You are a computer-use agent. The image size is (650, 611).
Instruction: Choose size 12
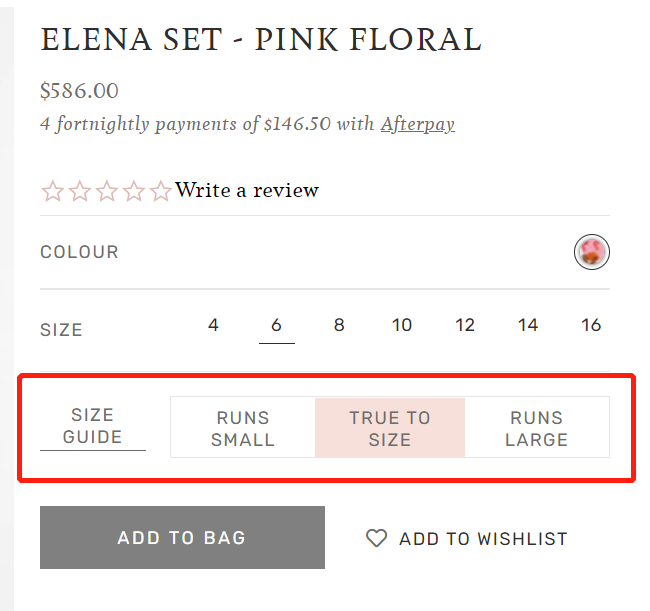click(x=465, y=325)
